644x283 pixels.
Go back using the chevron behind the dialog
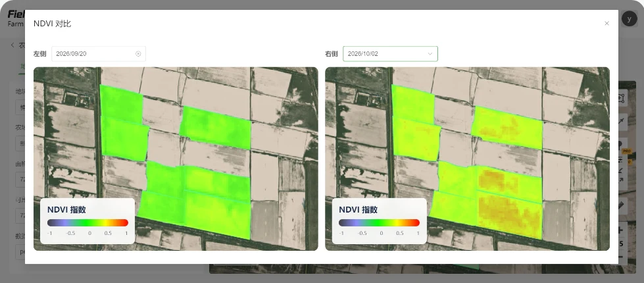click(12, 45)
